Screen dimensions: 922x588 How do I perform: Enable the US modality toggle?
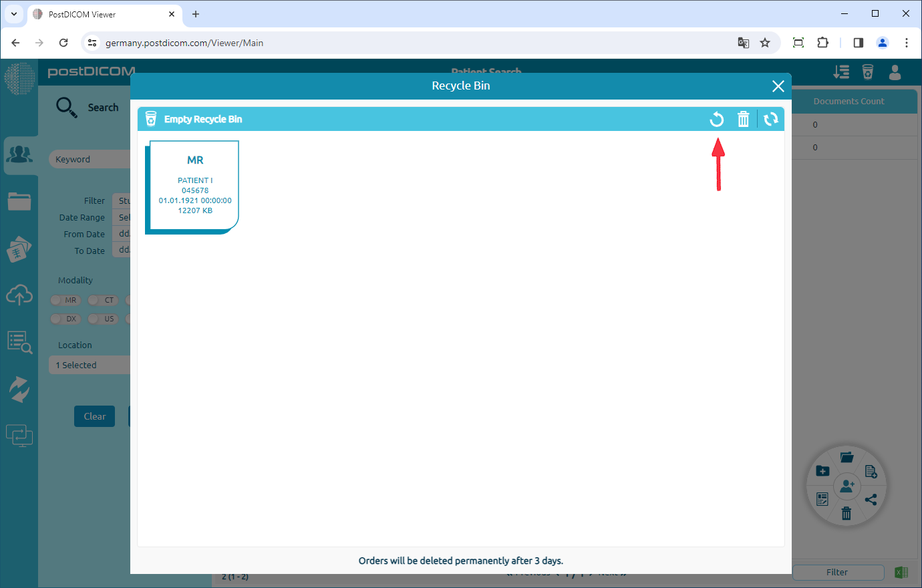pyautogui.click(x=104, y=319)
